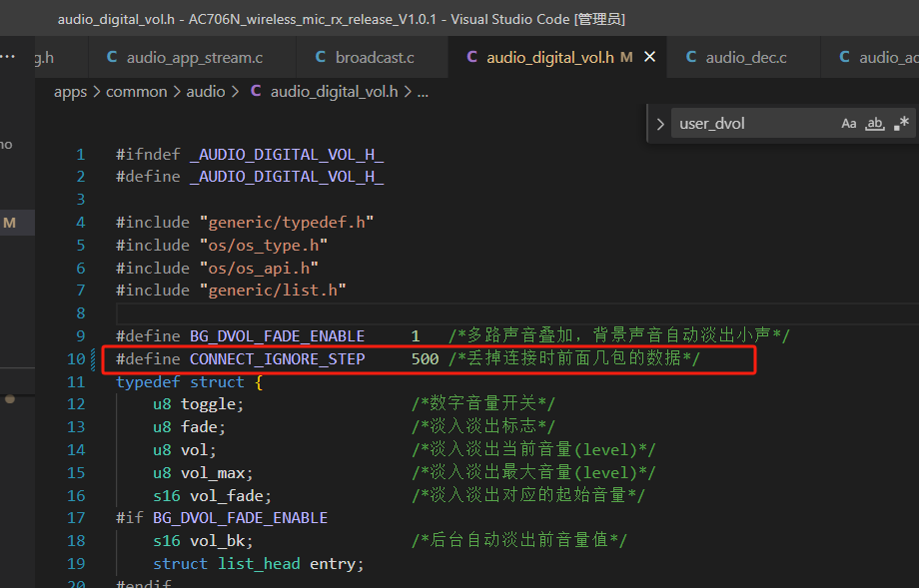The width and height of the screenshot is (919, 588).
Task: Click the purple C icon on audio_digital_vol.h tab
Action: tap(471, 57)
